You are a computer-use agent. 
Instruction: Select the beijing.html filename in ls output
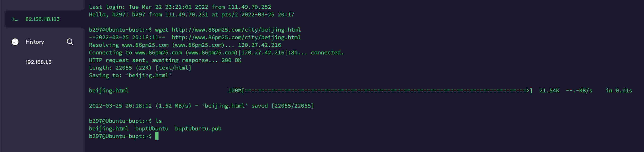[109, 128]
